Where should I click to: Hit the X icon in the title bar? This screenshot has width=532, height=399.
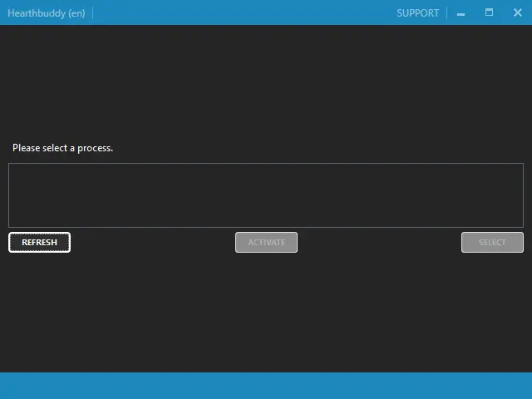pos(517,12)
